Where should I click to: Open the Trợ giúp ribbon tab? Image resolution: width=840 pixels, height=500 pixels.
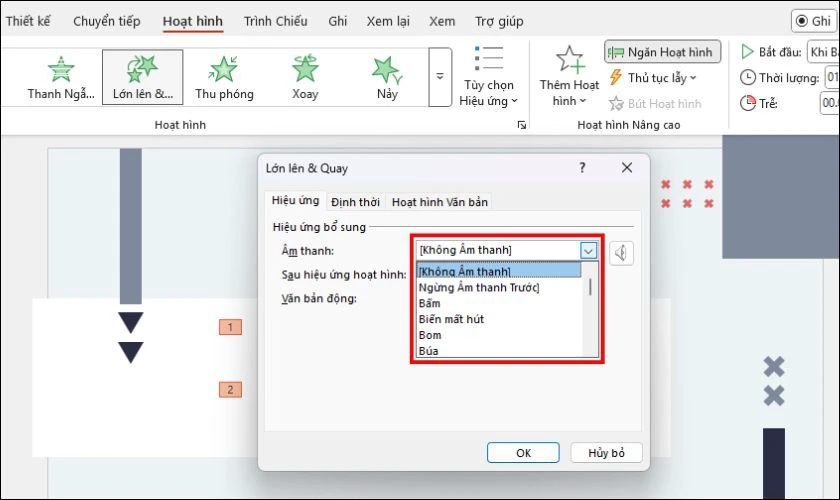pos(499,21)
